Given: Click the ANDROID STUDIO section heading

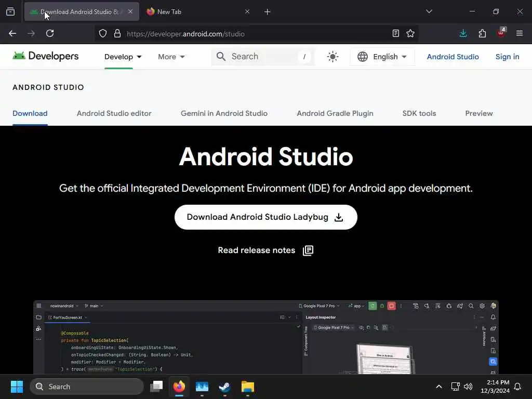Looking at the screenshot, I should tap(48, 87).
